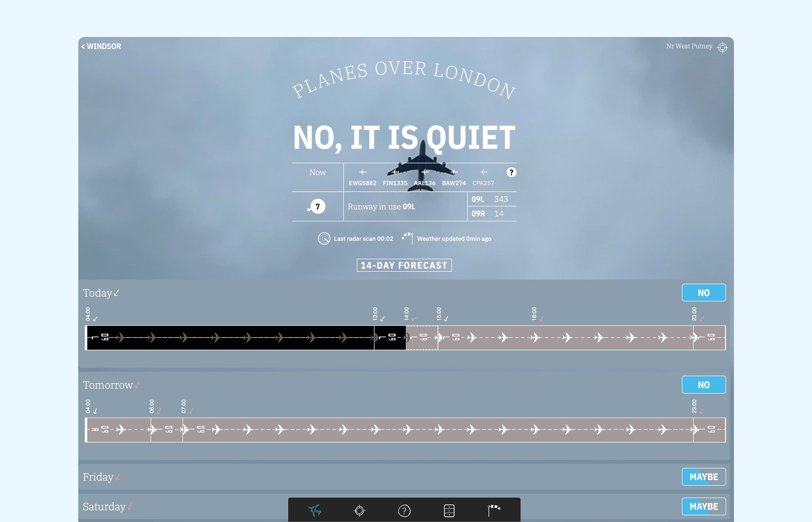The height and width of the screenshot is (522, 812).
Task: Go back to Windsor
Action: [x=101, y=46]
